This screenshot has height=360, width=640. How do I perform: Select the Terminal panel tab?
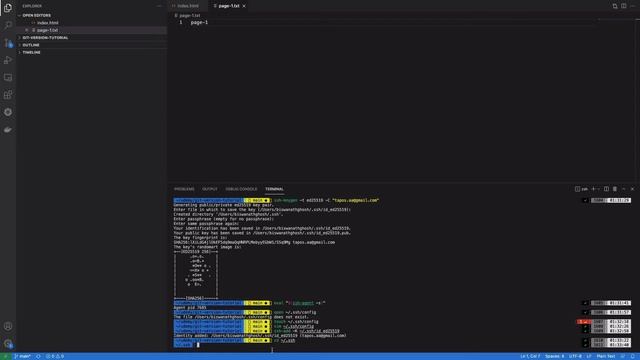tap(274, 189)
